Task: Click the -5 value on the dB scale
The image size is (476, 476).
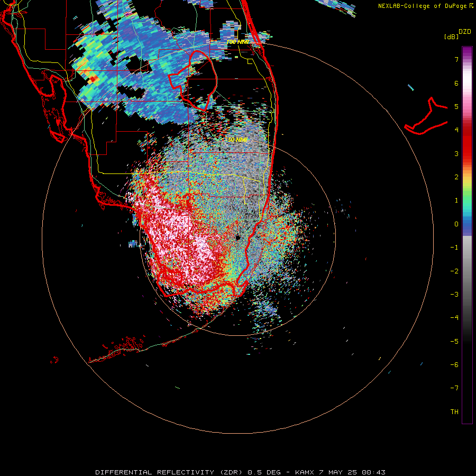Action: point(454,342)
